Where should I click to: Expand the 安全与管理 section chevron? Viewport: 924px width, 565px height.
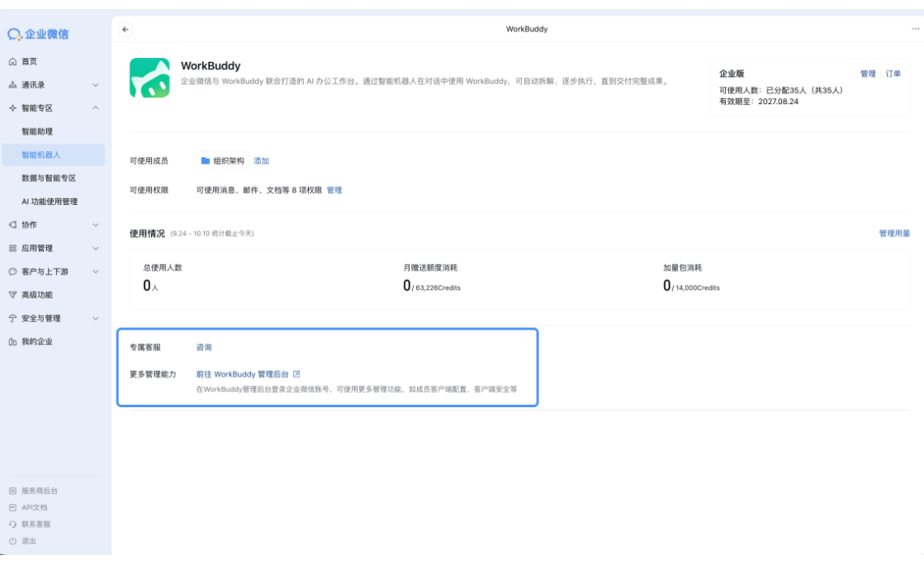point(96,319)
